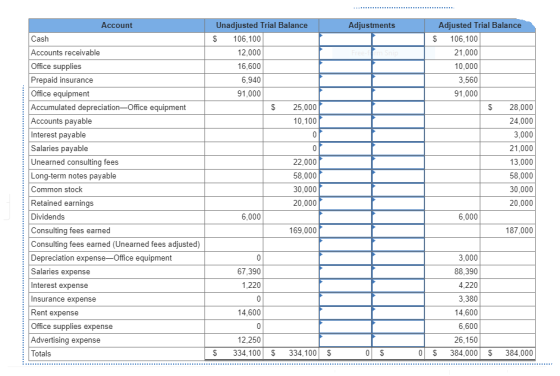Select the Consulting fees earned (Unearned fees adjusted) label
This screenshot has height=376, width=560.
pyautogui.click(x=115, y=244)
